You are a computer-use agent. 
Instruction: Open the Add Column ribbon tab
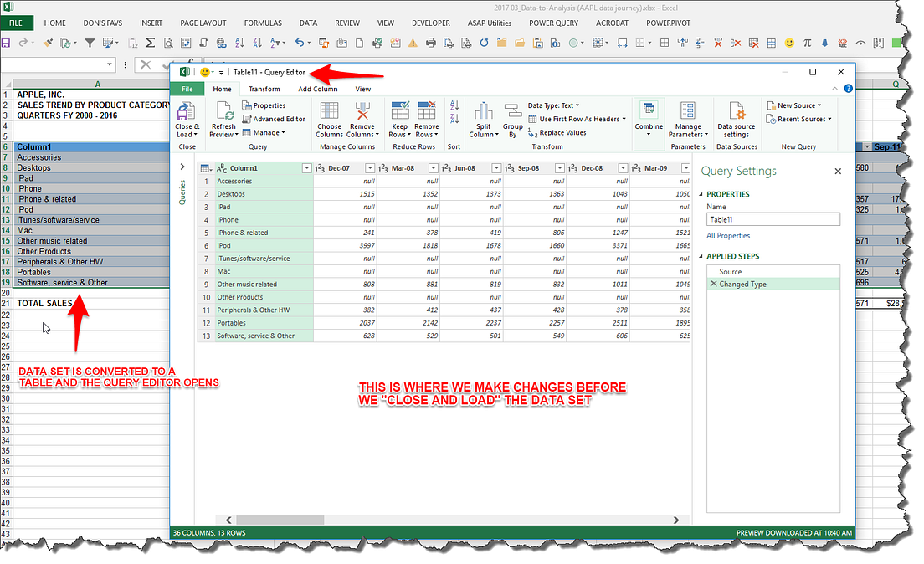(x=318, y=88)
